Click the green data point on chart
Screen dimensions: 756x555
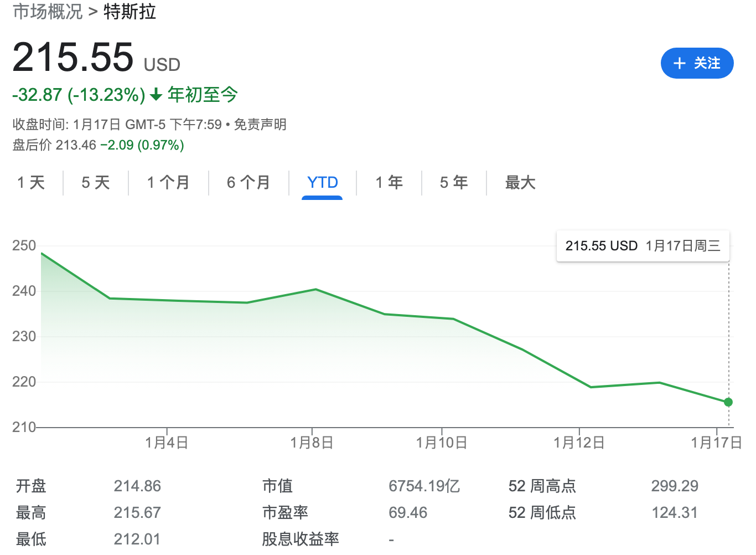point(728,402)
